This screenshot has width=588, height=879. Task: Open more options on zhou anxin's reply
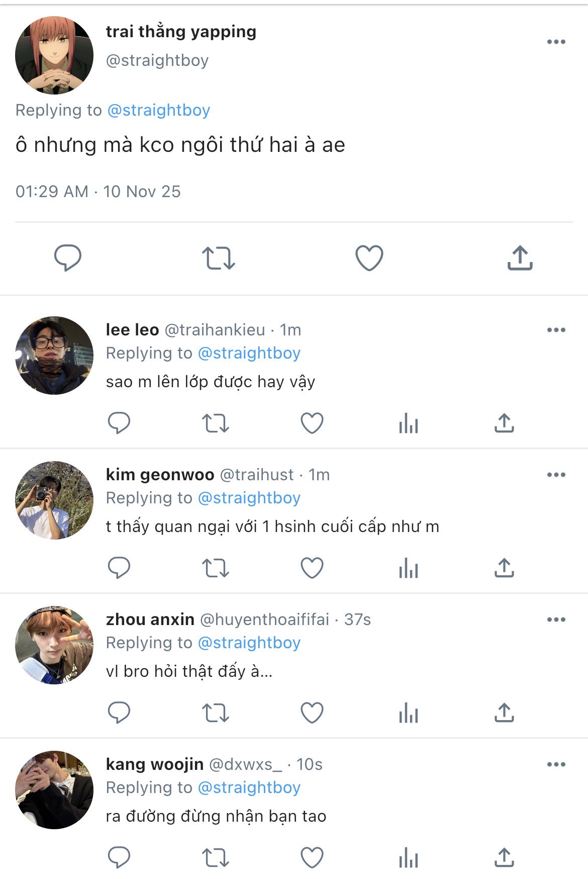pos(556,620)
